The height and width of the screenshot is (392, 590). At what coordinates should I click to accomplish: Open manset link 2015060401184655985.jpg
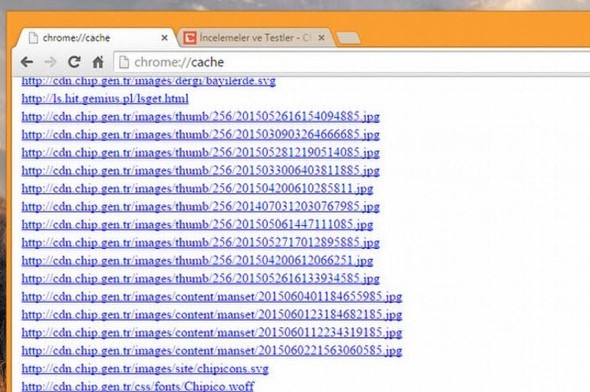[212, 297]
